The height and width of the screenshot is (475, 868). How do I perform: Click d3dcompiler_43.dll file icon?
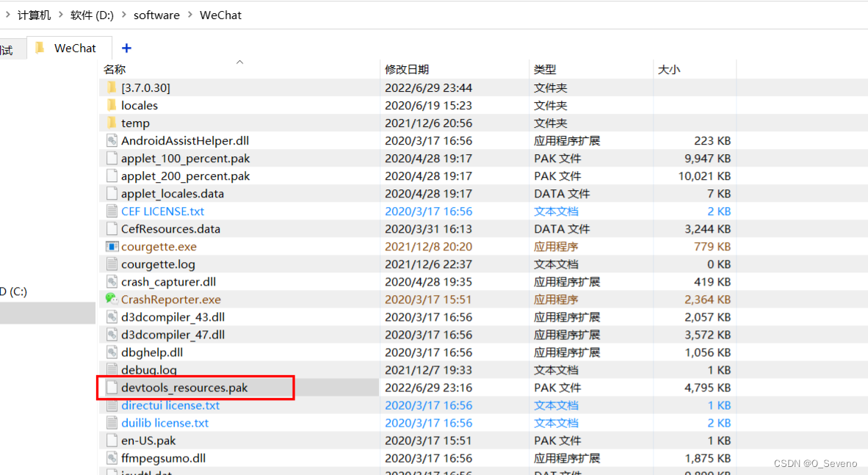[x=112, y=317]
